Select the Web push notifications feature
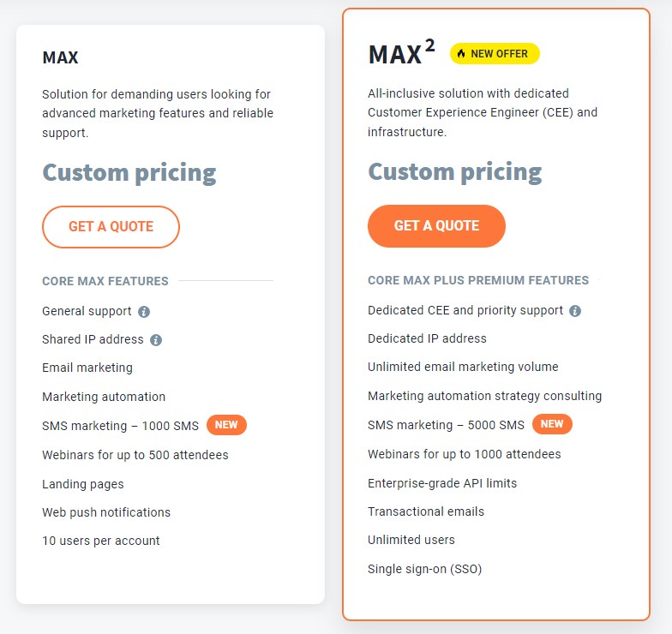The width and height of the screenshot is (672, 634). click(x=106, y=512)
